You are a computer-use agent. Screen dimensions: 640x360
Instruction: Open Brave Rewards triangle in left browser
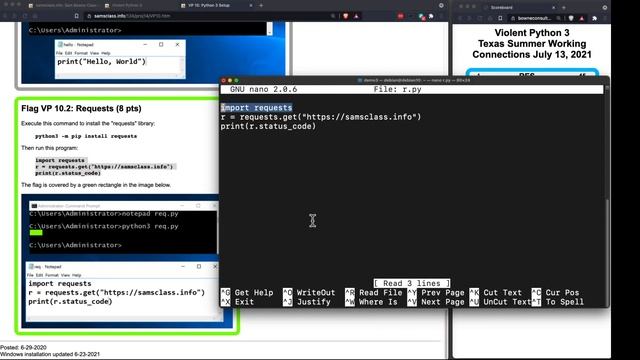356,16
